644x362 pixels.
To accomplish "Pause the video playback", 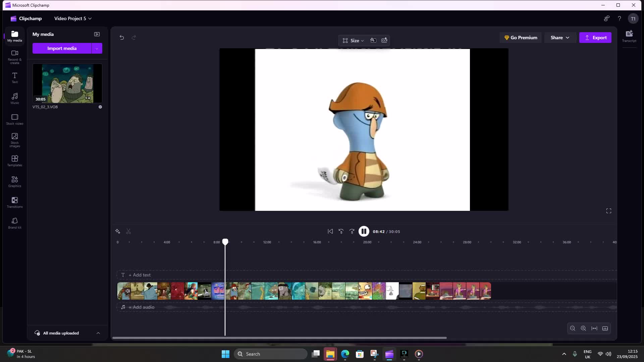I will coord(364,231).
